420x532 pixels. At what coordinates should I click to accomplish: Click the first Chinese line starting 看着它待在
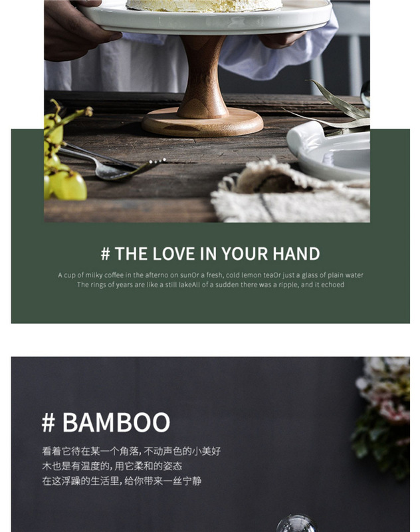[131, 452]
